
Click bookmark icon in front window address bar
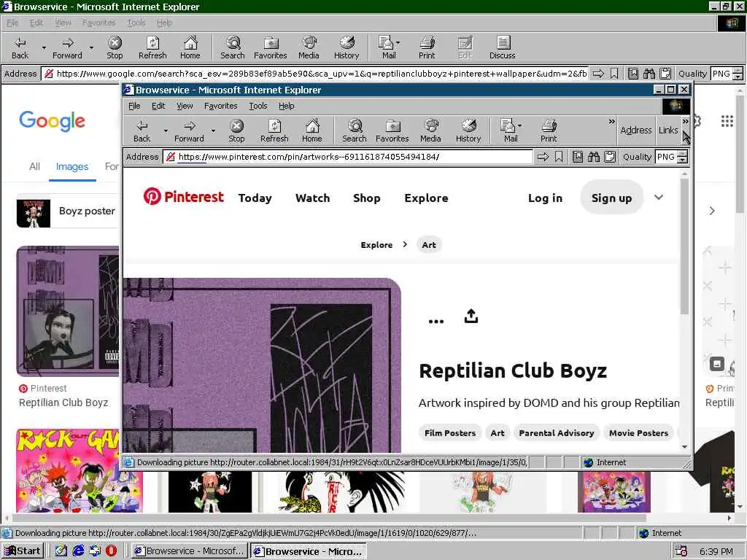(x=559, y=157)
